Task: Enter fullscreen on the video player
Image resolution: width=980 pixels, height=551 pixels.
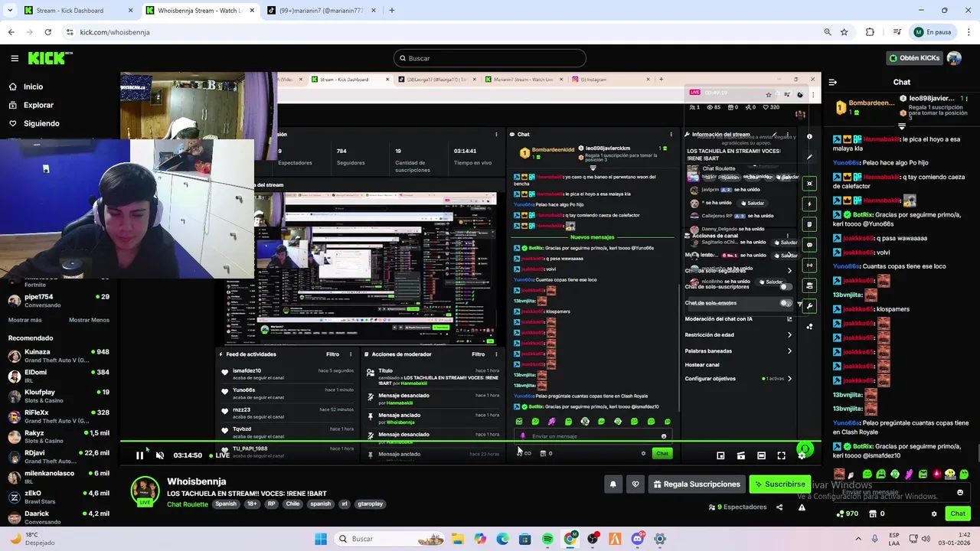Action: (781, 455)
